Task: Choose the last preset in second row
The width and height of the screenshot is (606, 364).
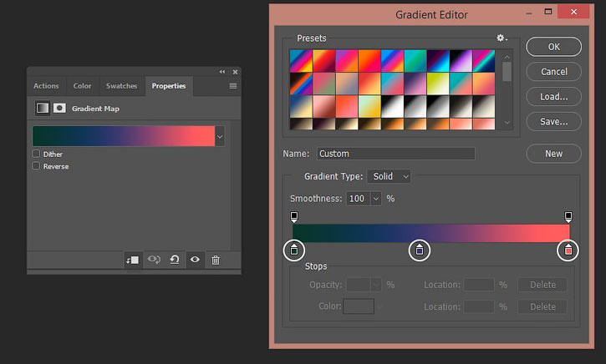Action: [x=483, y=83]
